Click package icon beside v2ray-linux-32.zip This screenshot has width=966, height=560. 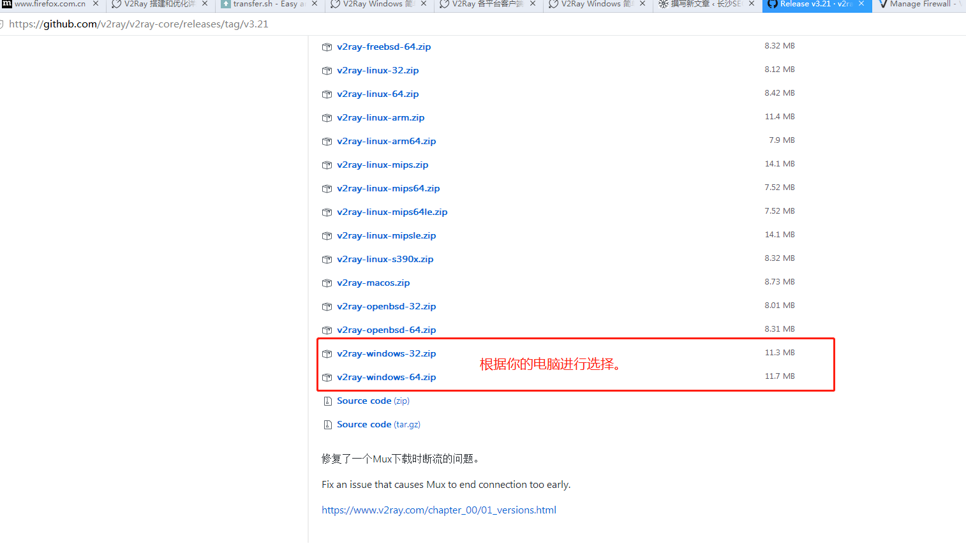coord(327,71)
